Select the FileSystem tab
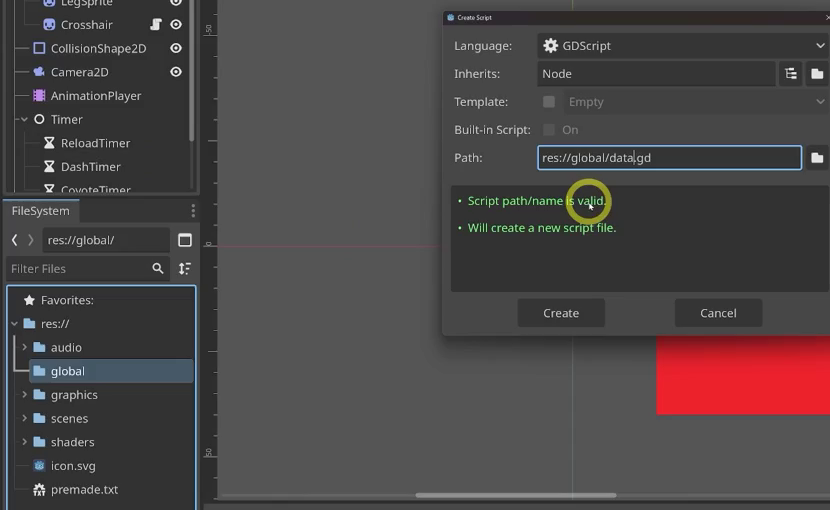Viewport: 830px width, 510px height. [41, 211]
